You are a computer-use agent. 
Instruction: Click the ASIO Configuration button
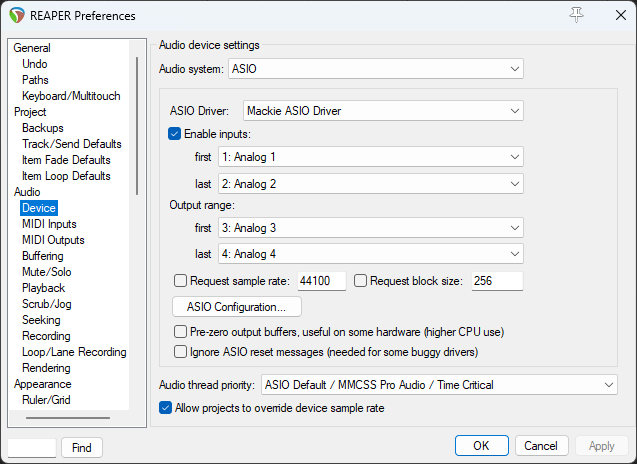[237, 307]
